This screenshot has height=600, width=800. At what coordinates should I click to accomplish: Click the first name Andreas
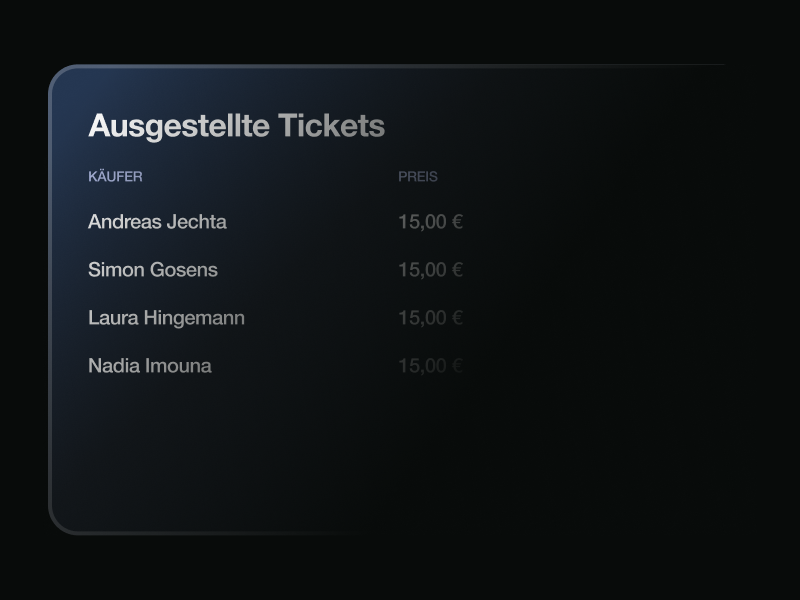click(125, 222)
